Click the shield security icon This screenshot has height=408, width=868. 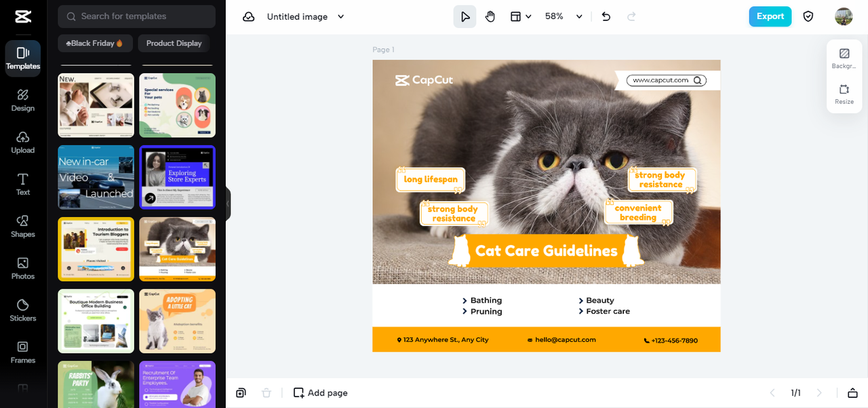(x=808, y=16)
